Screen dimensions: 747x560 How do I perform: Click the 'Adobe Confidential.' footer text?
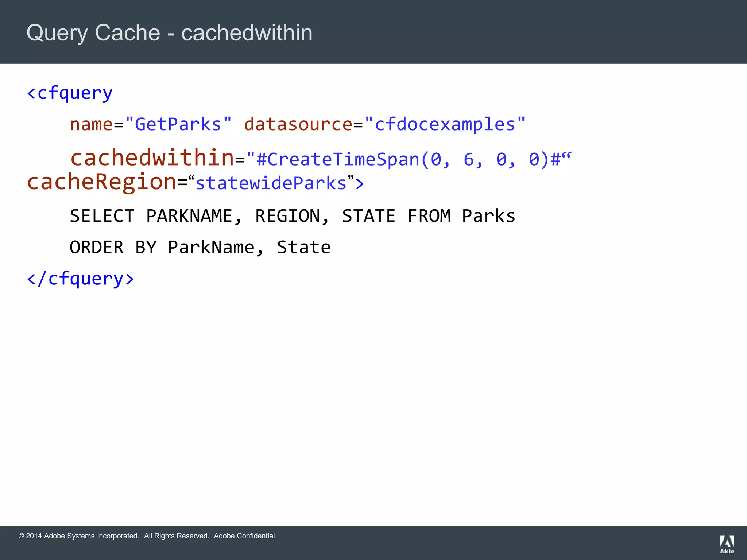[x=245, y=536]
